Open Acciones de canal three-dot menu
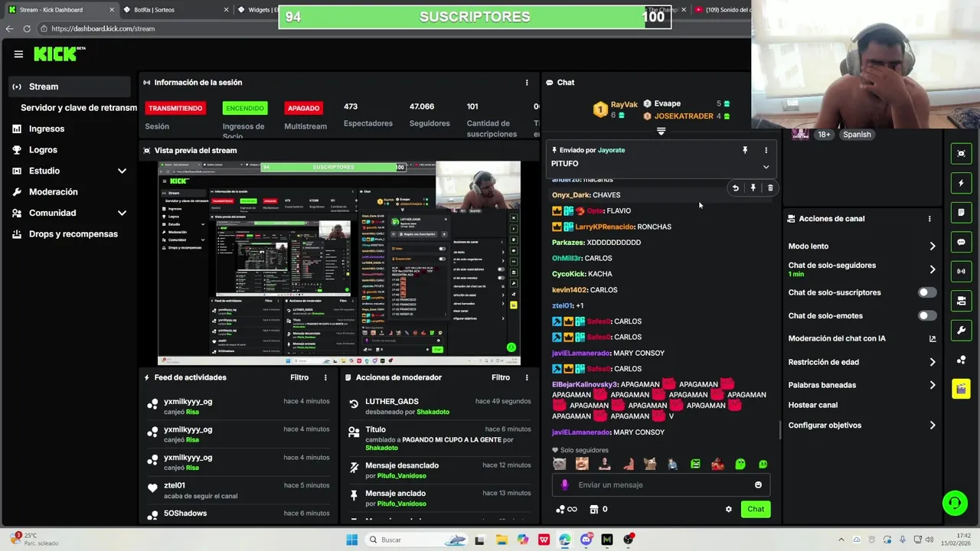This screenshot has width=980, height=551. pos(929,219)
